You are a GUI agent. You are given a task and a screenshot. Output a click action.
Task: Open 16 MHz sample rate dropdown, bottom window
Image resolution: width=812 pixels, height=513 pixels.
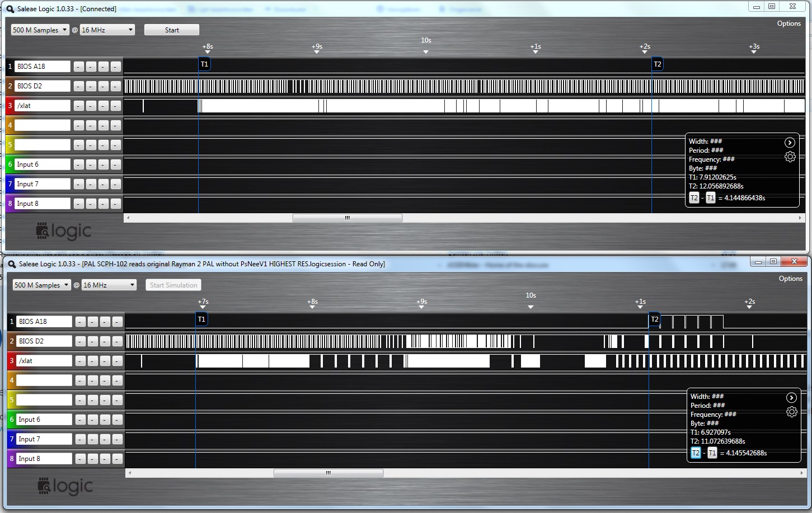click(x=109, y=285)
